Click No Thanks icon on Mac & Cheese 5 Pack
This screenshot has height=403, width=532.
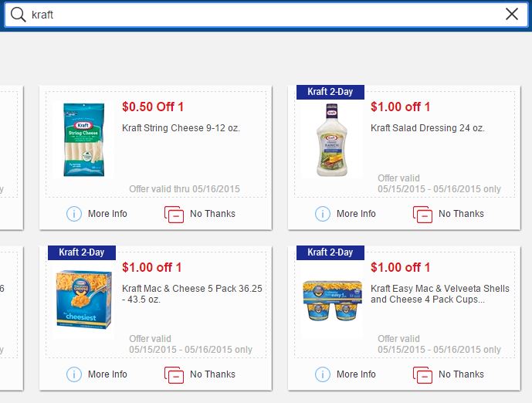174,374
